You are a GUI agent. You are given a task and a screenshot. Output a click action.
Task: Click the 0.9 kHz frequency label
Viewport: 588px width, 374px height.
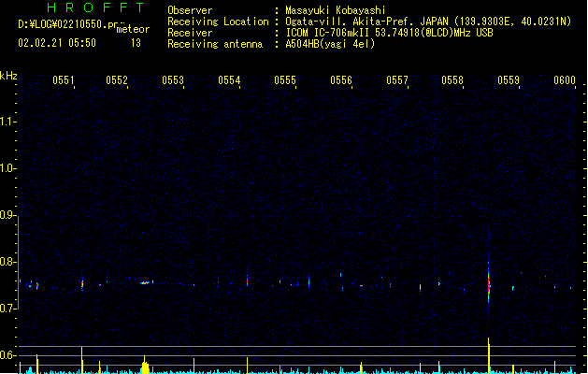(x=7, y=215)
